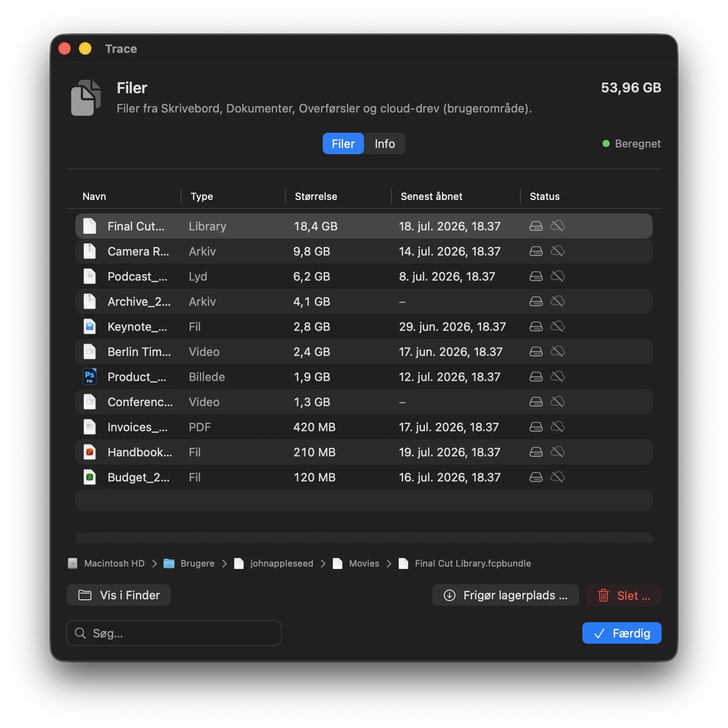Select the Berlin Tim... file name
The image size is (728, 728).
(139, 352)
